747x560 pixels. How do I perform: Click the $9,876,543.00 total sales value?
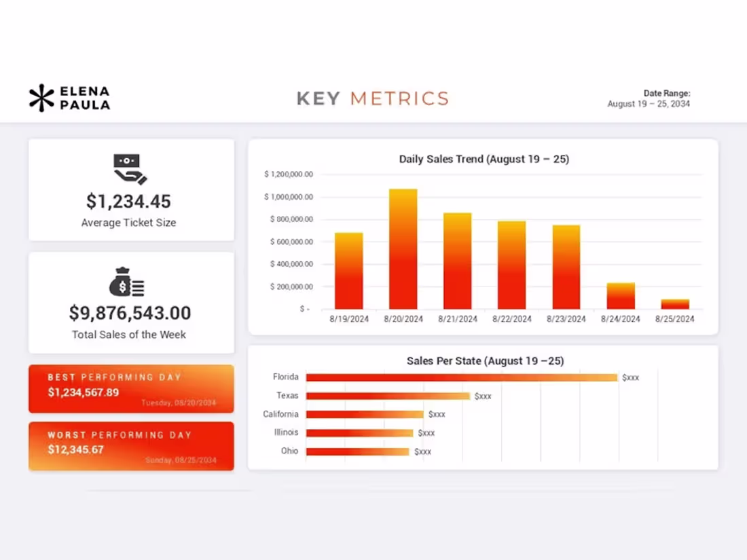tap(130, 313)
